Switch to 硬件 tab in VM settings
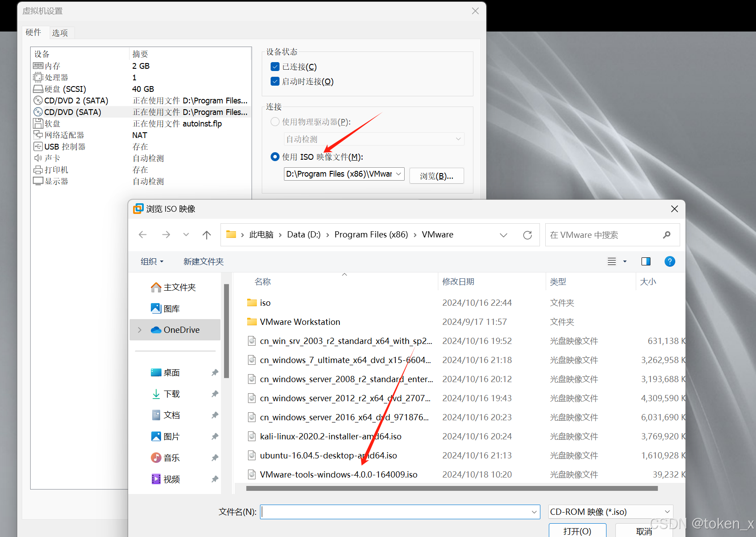This screenshot has height=537, width=756. click(33, 32)
